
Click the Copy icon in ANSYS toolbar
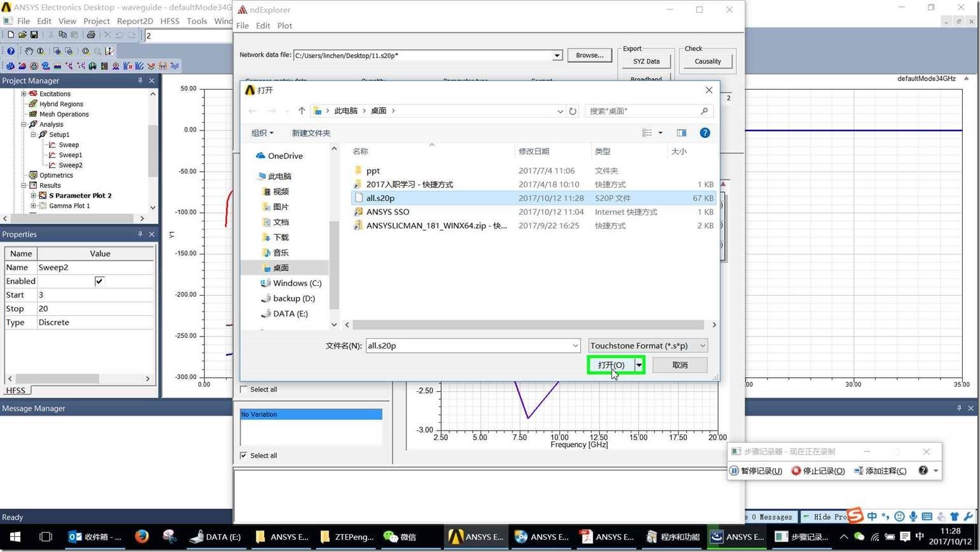pyautogui.click(x=62, y=35)
